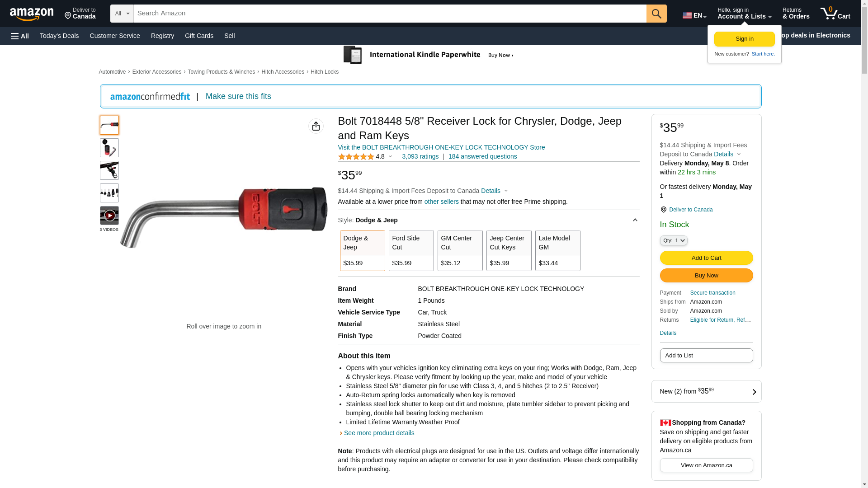868x488 pixels.
Task: Select the GM Center Cut style
Action: click(x=460, y=250)
